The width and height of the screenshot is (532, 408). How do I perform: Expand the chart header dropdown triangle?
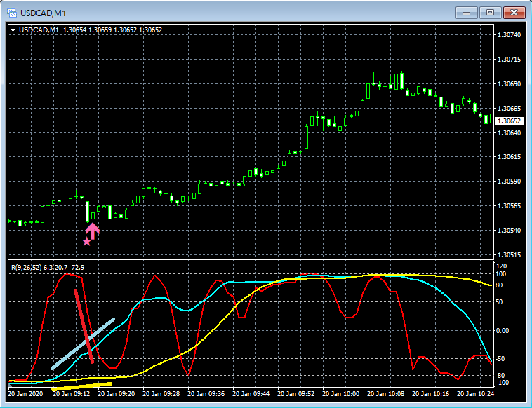[13, 30]
